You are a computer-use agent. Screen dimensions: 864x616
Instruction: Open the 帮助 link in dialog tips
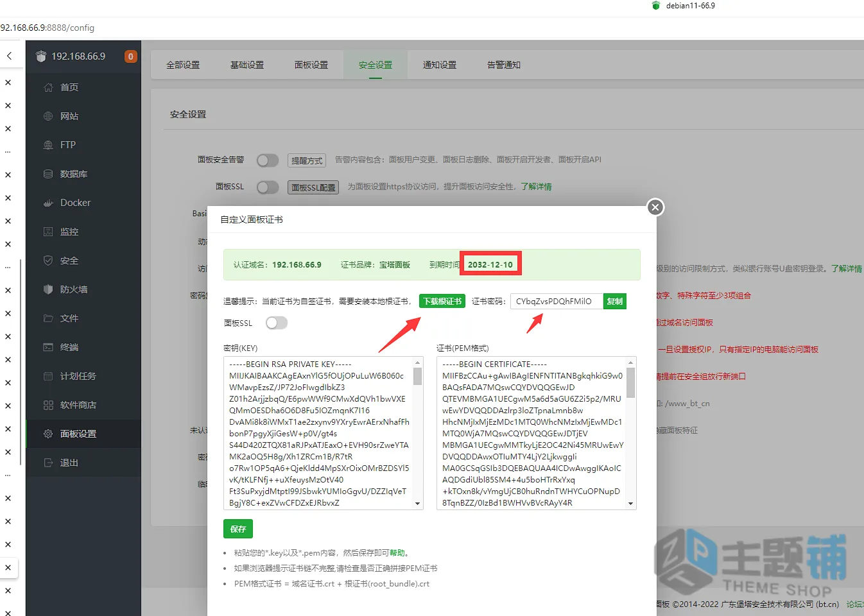[x=397, y=552]
